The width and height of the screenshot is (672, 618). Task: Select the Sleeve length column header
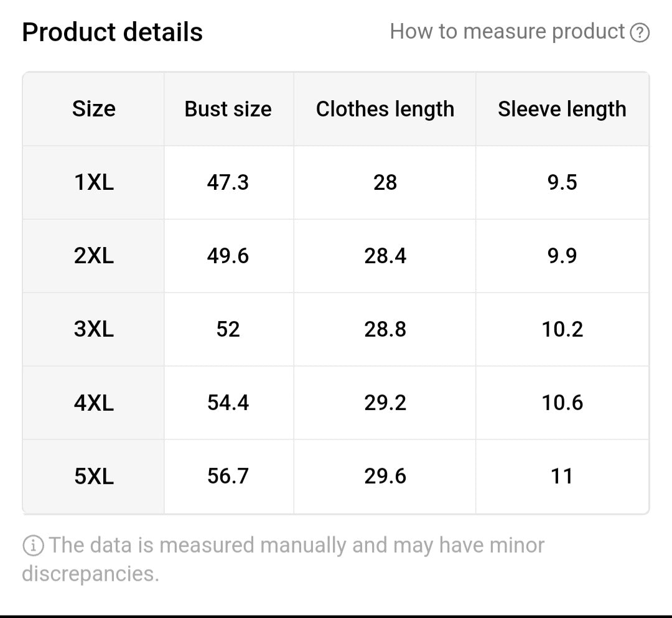point(562,109)
